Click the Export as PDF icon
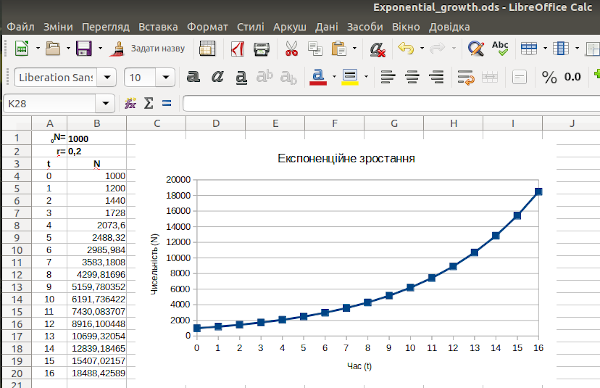600x388 pixels. pyautogui.click(x=237, y=49)
